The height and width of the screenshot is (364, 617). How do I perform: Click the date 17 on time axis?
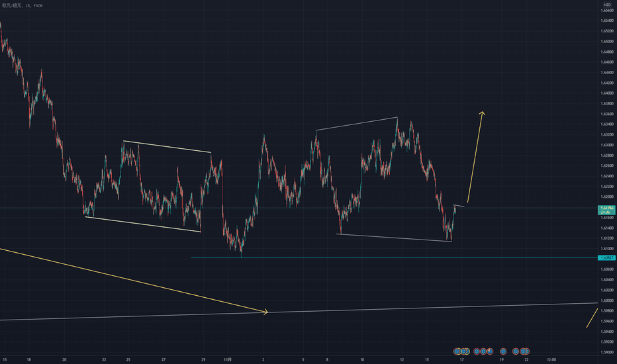[x=461, y=359]
